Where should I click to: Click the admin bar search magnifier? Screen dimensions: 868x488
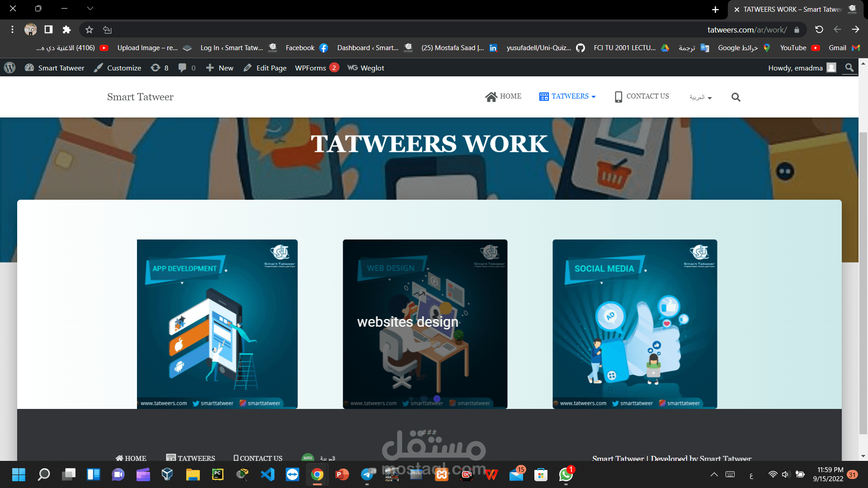point(849,68)
